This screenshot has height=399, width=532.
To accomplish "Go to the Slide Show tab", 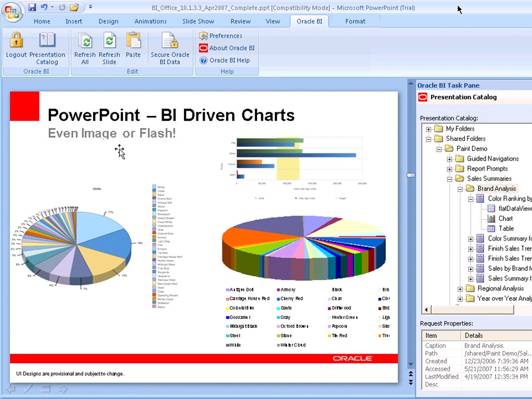I will [x=198, y=21].
